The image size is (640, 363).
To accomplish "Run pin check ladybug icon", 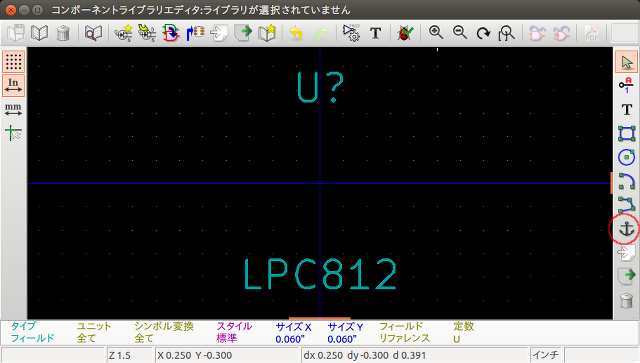I will click(x=405, y=33).
